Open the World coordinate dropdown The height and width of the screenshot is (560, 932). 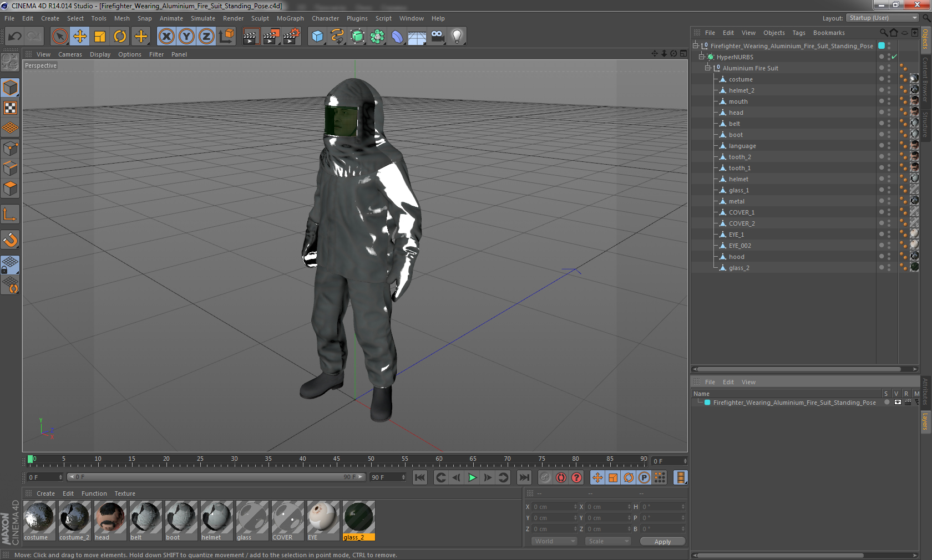point(554,541)
